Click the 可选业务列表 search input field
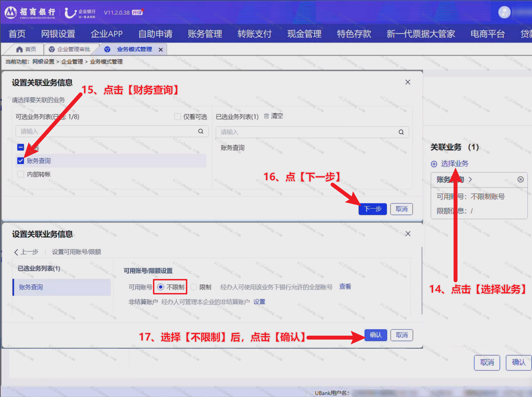This screenshot has height=397, width=532. (x=112, y=131)
